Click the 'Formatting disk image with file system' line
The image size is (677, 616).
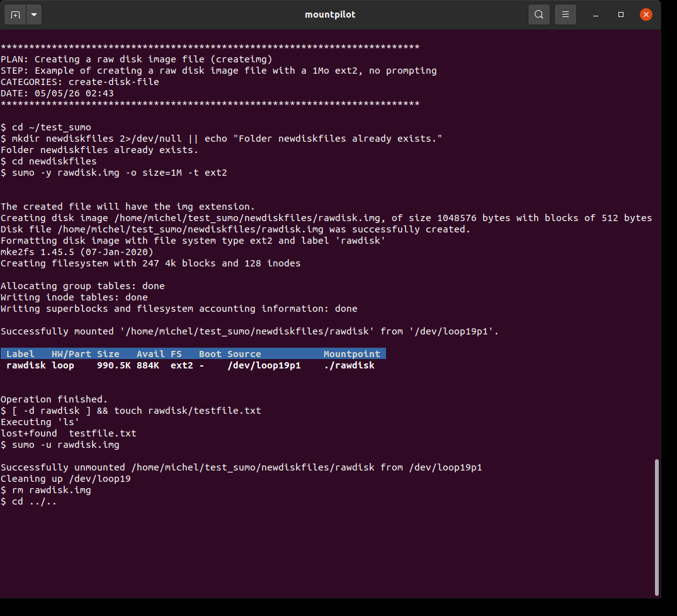pos(193,241)
